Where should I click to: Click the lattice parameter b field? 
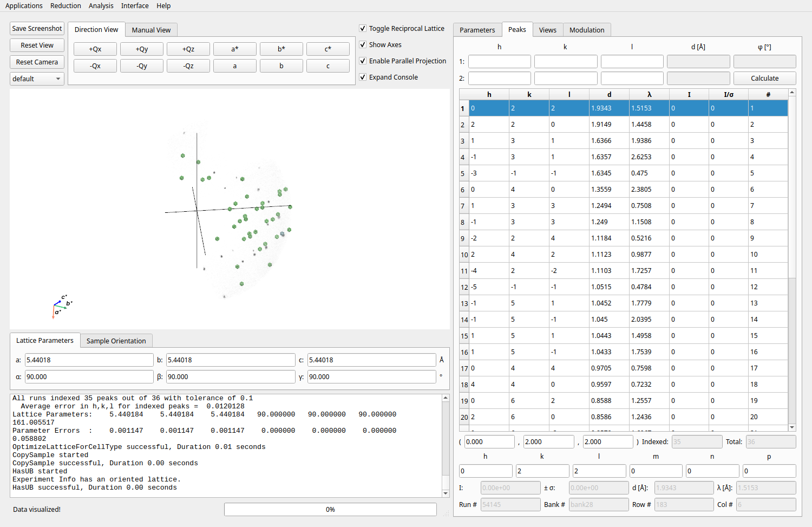coord(231,360)
